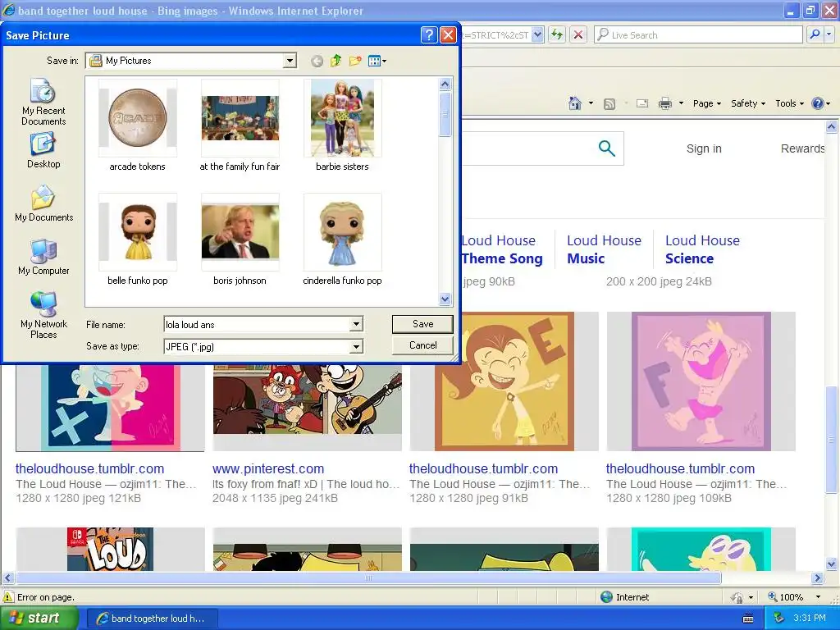Open My Network Places in Save dialog

pyautogui.click(x=43, y=315)
